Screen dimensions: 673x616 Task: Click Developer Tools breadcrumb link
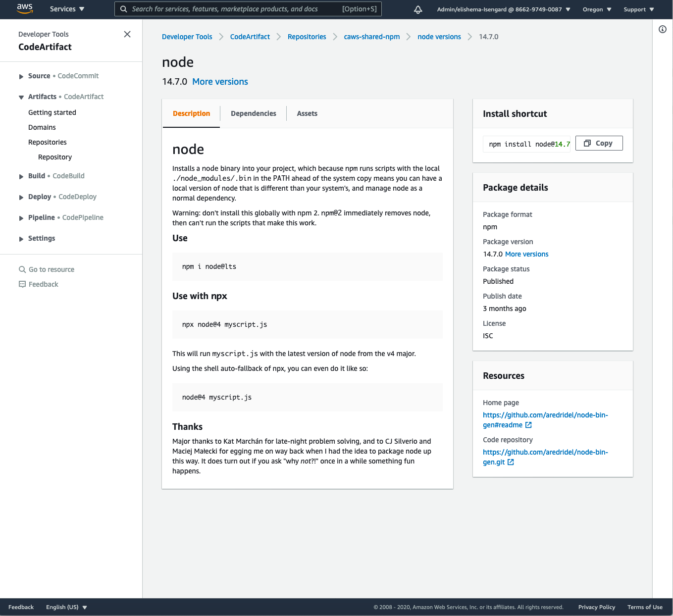pos(187,37)
